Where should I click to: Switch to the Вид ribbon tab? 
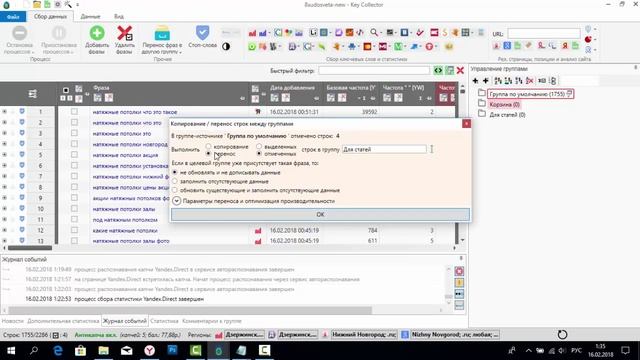tap(119, 17)
